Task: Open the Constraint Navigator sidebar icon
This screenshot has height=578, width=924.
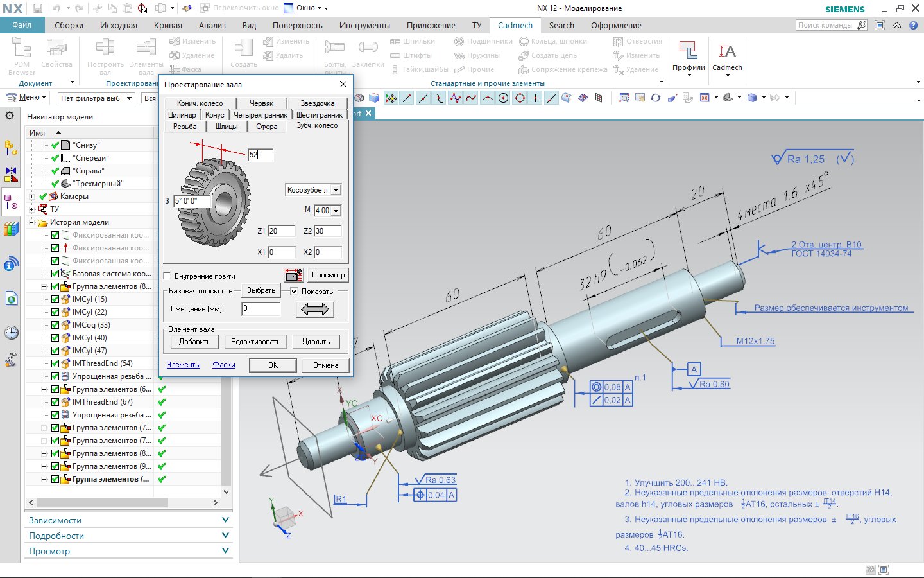Action: [x=11, y=175]
